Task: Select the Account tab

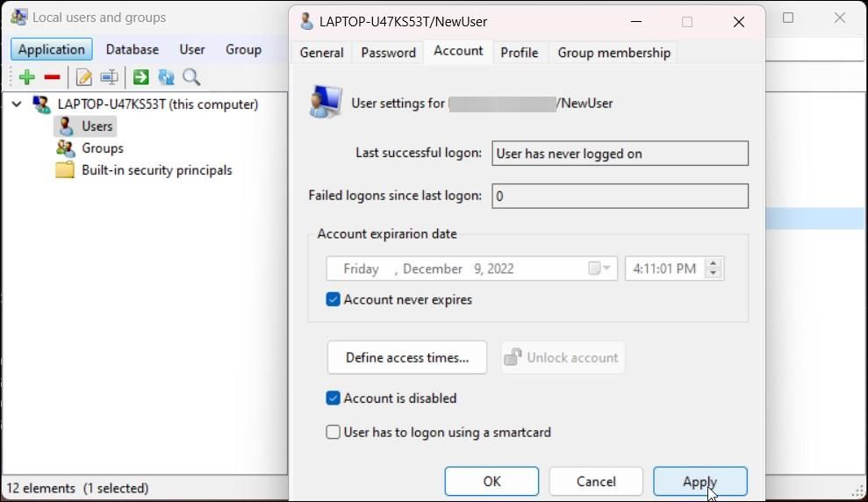Action: pyautogui.click(x=458, y=51)
